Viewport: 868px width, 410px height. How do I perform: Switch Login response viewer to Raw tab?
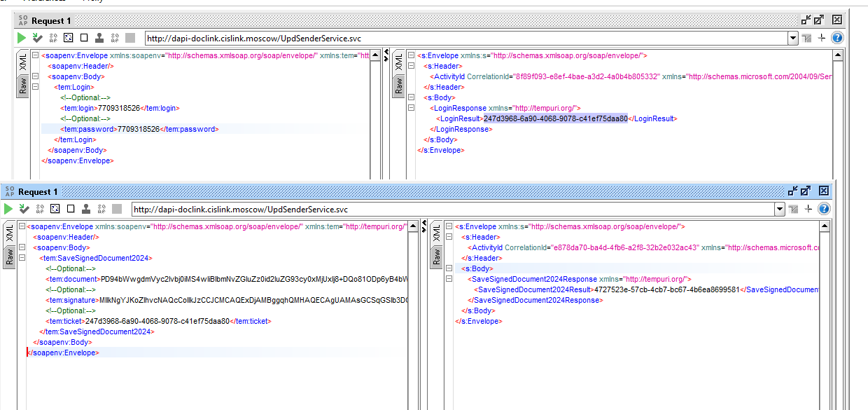point(398,86)
